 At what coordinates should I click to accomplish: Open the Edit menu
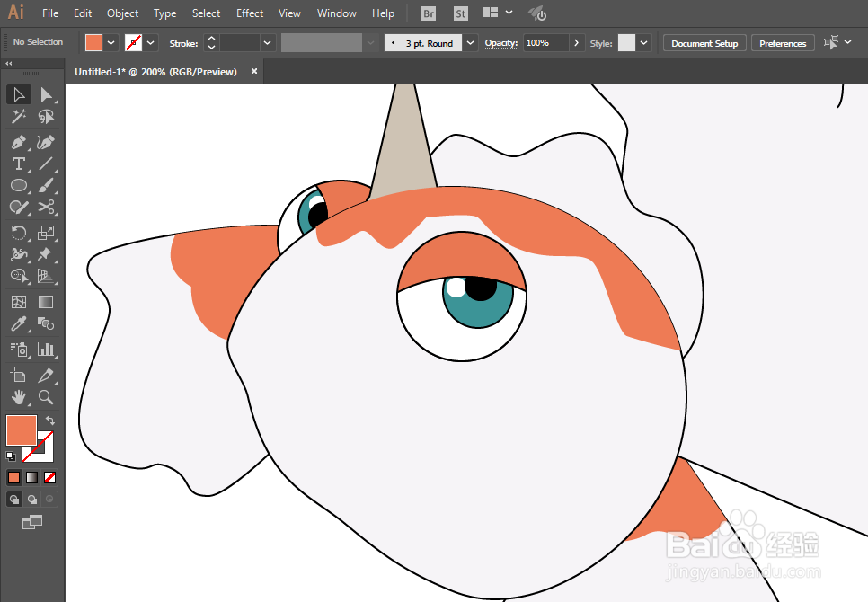click(x=83, y=13)
